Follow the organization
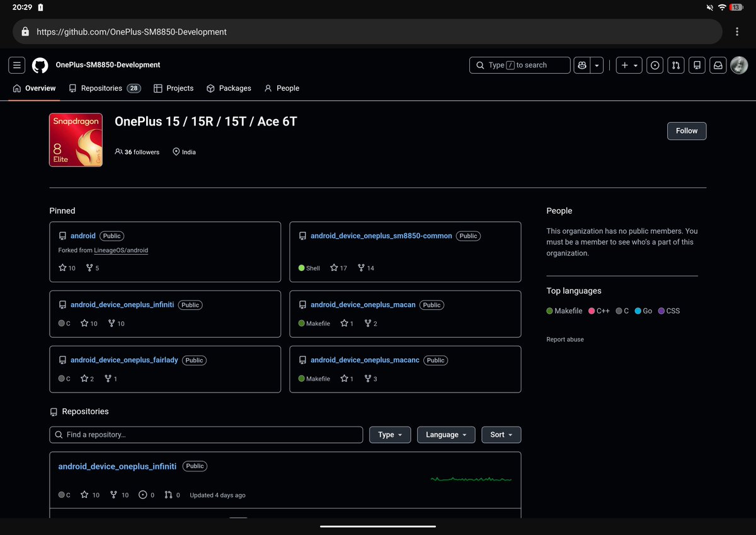 [687, 131]
